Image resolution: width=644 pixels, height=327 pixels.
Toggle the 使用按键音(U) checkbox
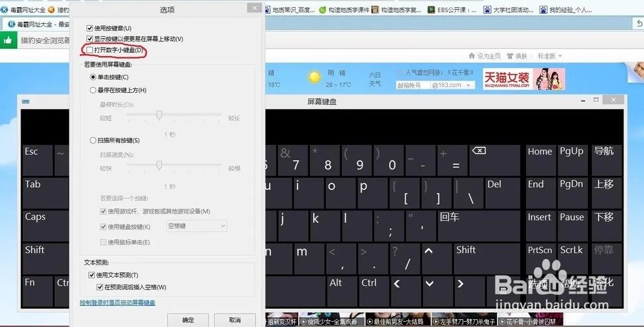point(90,28)
